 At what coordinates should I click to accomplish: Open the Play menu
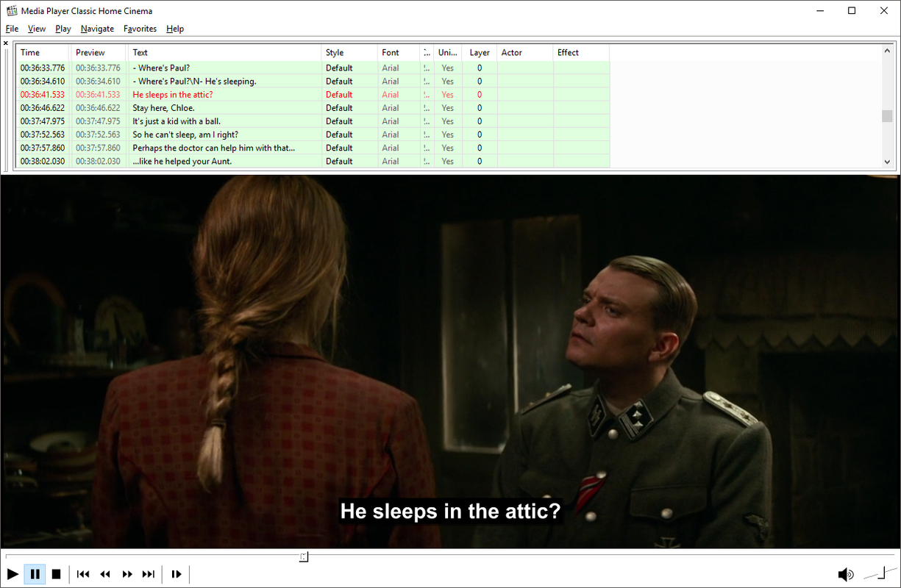coord(63,29)
